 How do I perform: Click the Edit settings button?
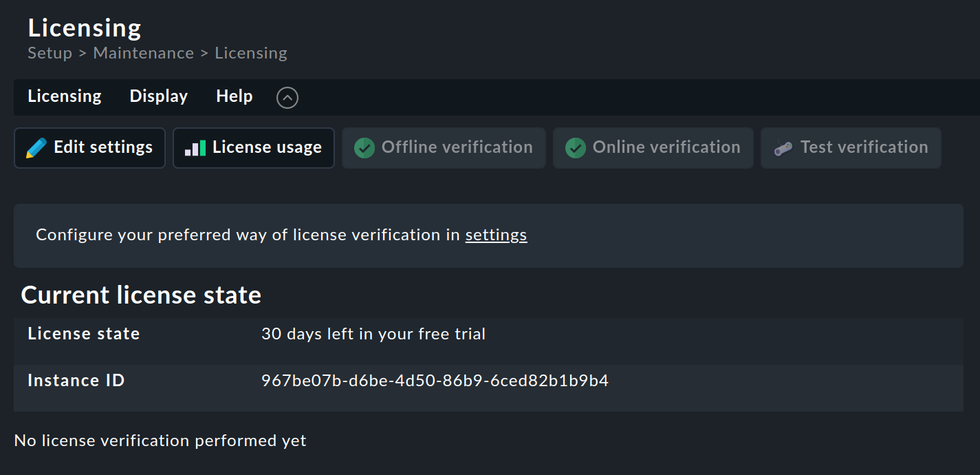tap(89, 147)
